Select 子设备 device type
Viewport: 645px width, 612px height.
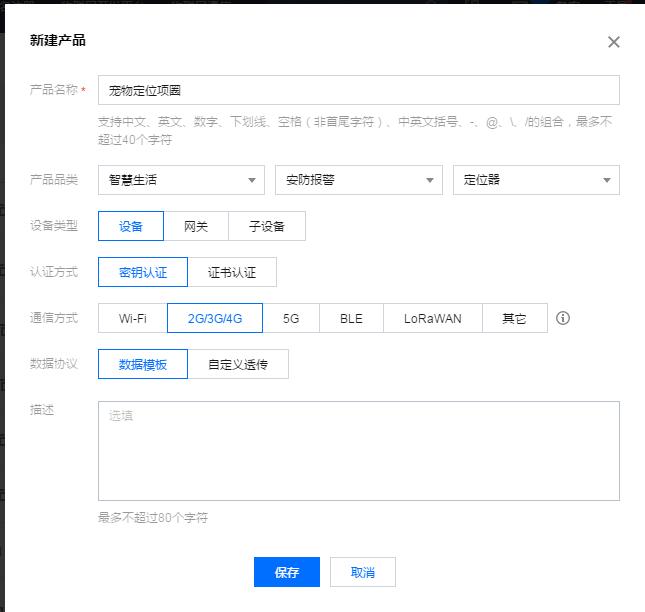[267, 226]
